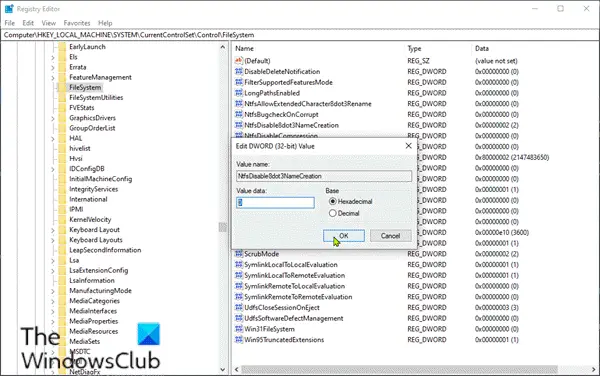Expand the Errata registry key
Screen dimensions: 600x376
pyautogui.click(x=53, y=68)
